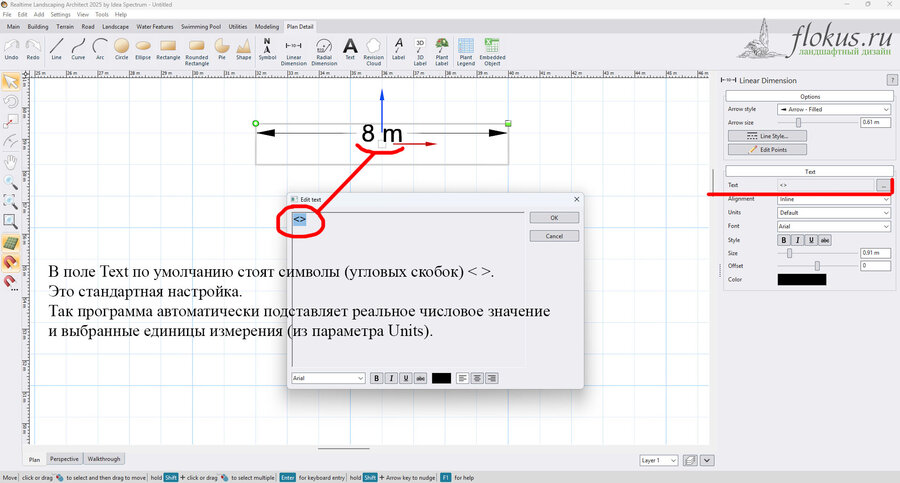The height and width of the screenshot is (483, 900).
Task: Switch to the Walkthrough view tab
Action: click(104, 459)
